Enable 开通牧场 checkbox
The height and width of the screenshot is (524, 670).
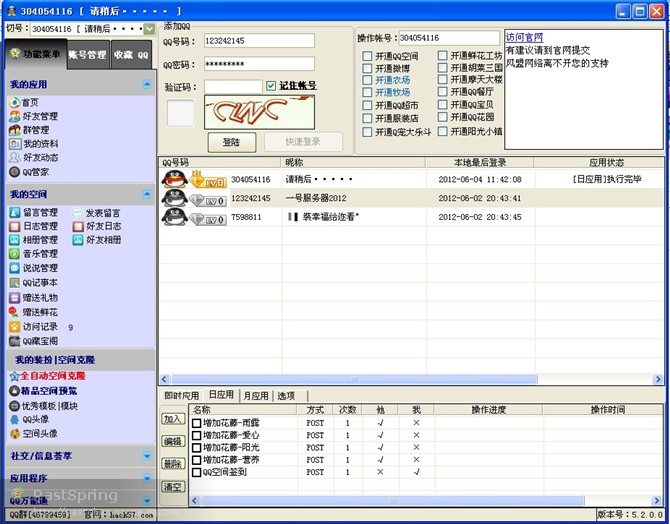coord(367,92)
